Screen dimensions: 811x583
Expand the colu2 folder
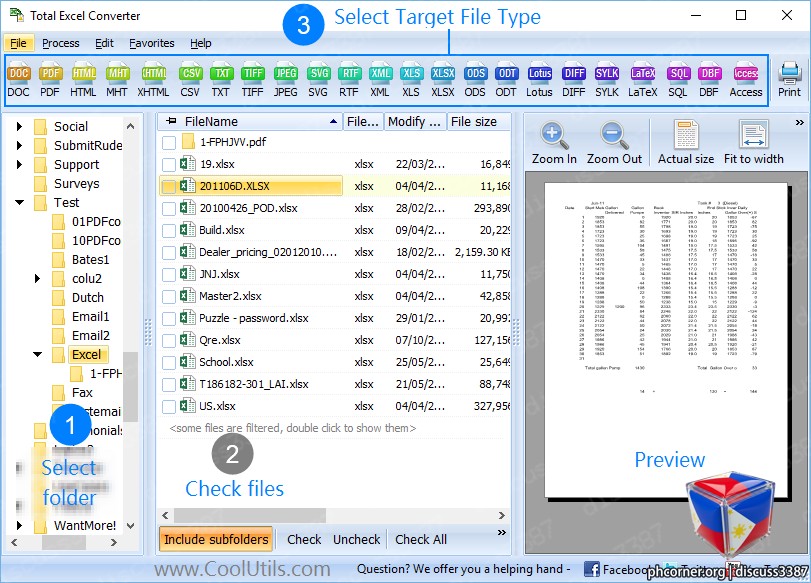click(37, 278)
